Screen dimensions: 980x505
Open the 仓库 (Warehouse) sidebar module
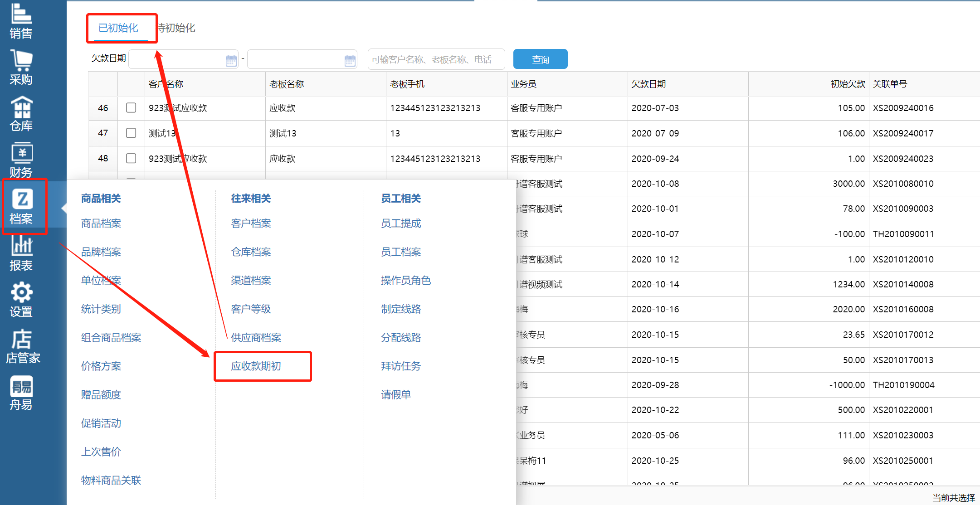pos(21,114)
